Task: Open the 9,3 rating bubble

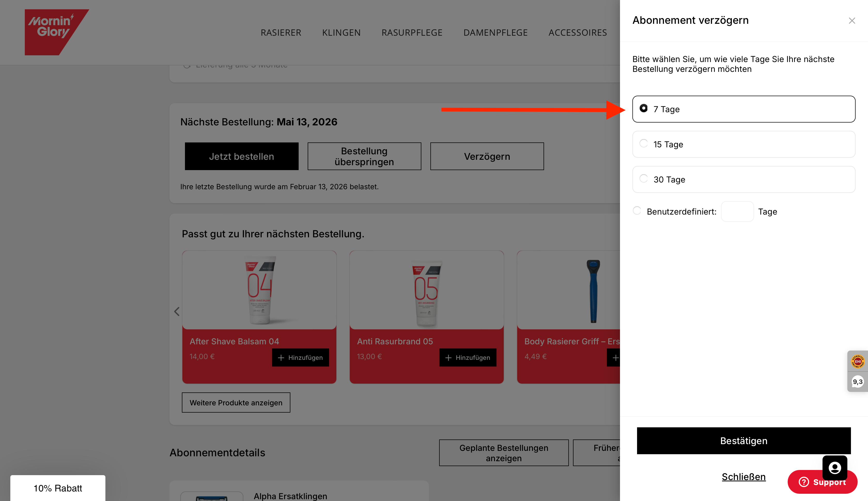Action: click(x=857, y=382)
